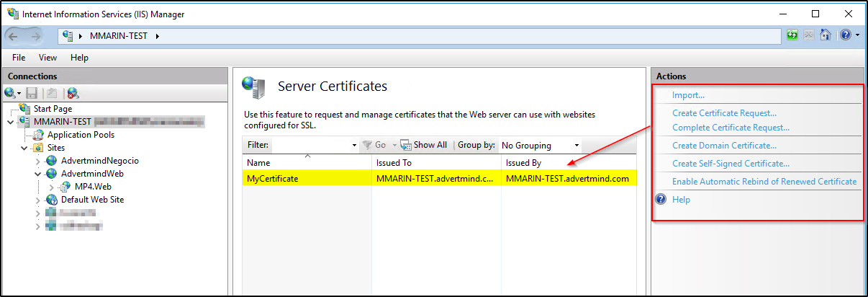This screenshot has height=297, width=868.
Task: Open the File menu
Action: point(19,58)
